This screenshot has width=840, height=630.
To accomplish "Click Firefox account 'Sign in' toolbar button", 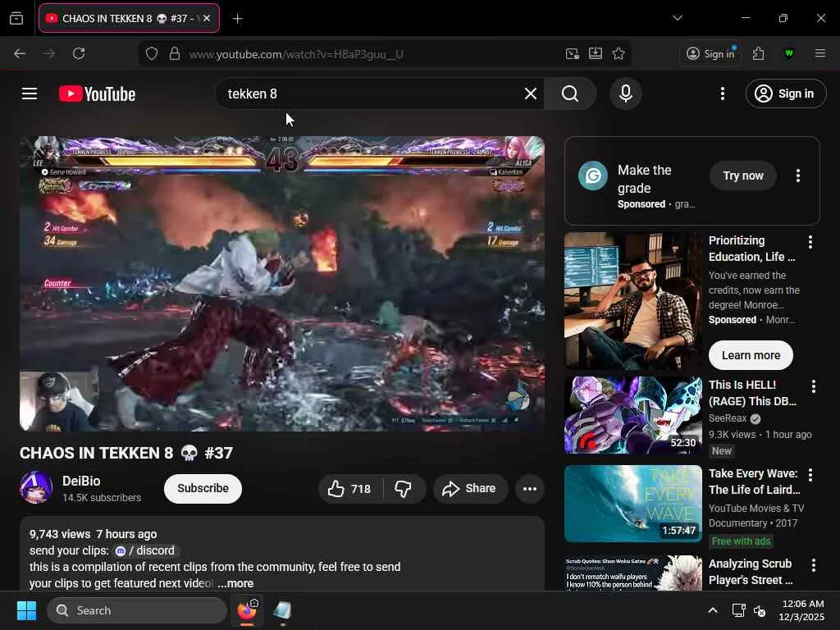I will (710, 53).
